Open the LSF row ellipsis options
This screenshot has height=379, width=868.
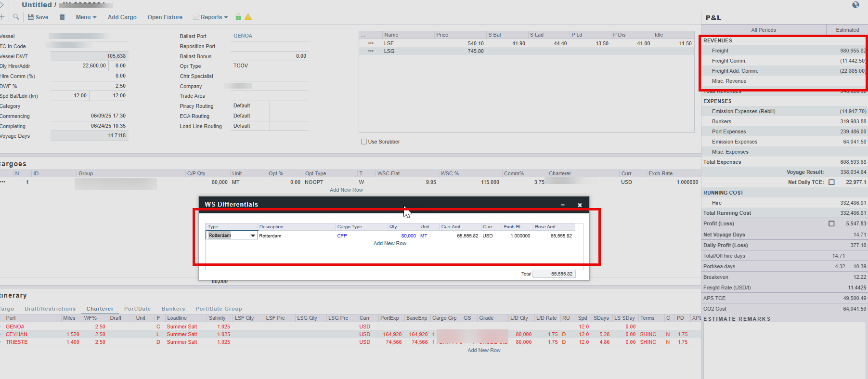(371, 43)
